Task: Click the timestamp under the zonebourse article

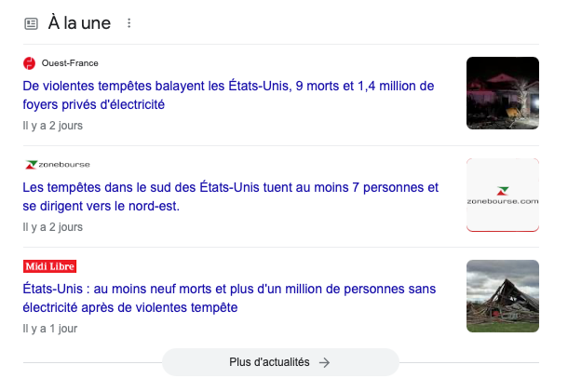Action: tap(53, 226)
